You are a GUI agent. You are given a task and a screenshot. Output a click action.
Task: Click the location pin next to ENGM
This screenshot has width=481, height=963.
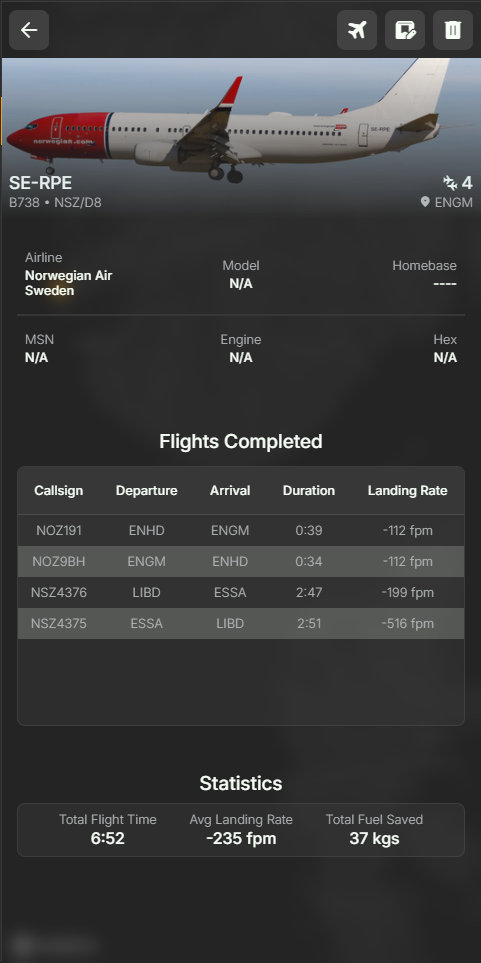click(424, 202)
